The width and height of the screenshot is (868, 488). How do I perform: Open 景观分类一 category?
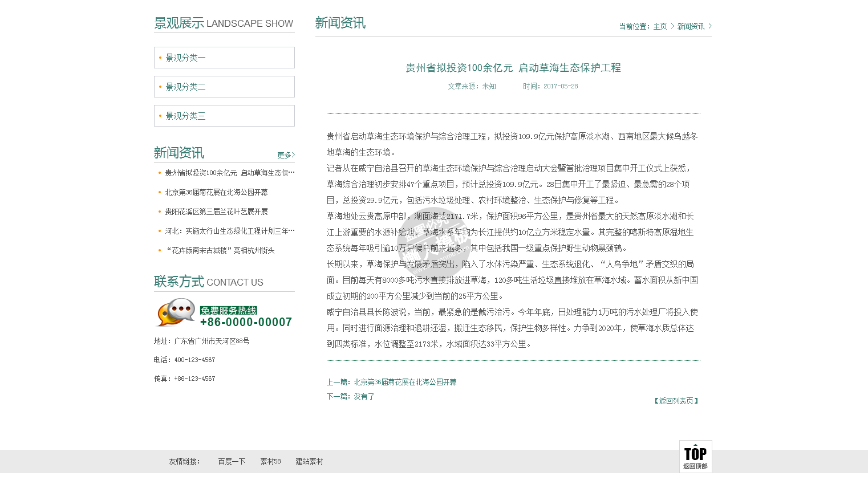pos(186,58)
